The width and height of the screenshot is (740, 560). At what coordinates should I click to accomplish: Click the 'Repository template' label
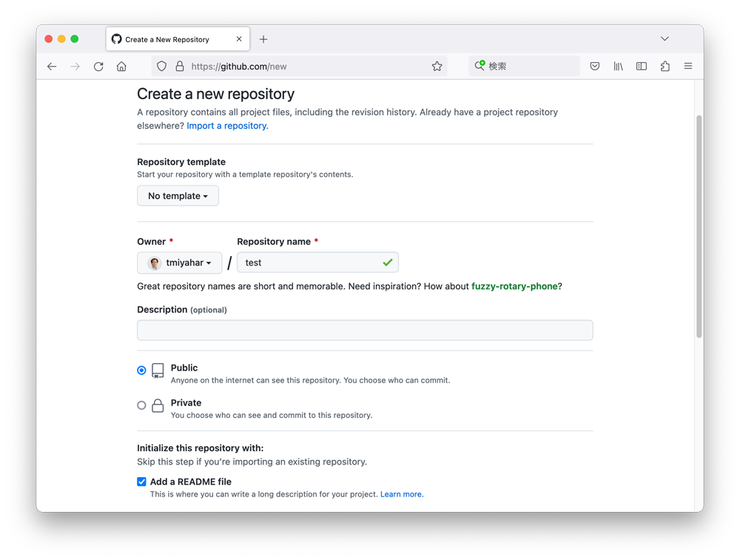[x=181, y=162]
